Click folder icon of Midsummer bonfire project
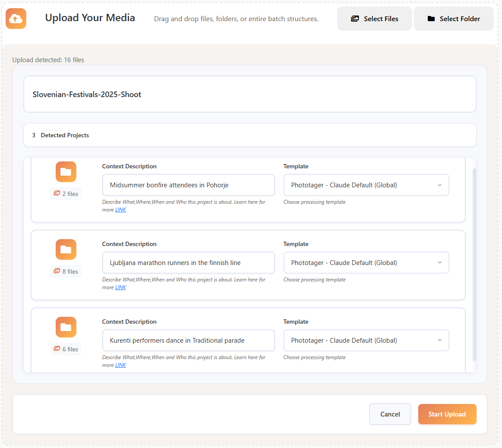Screen dimensions: 502x448 [66, 172]
